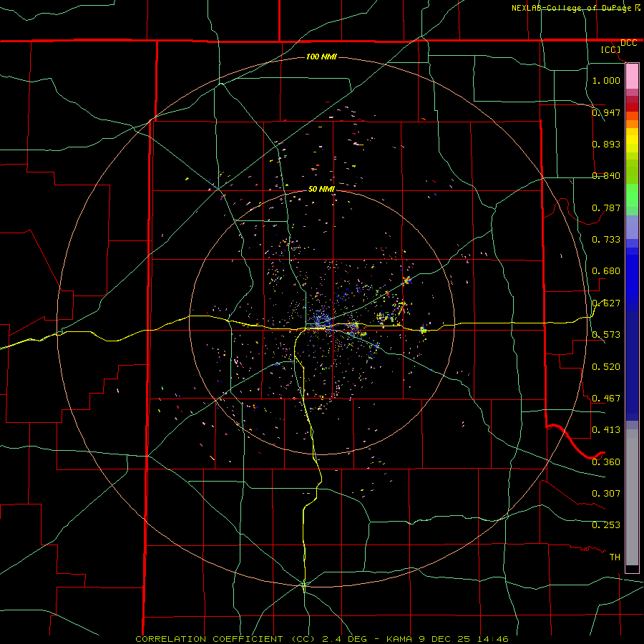
Task: Click the CORRELATION COEFFICIENT caption text
Action: [209, 639]
